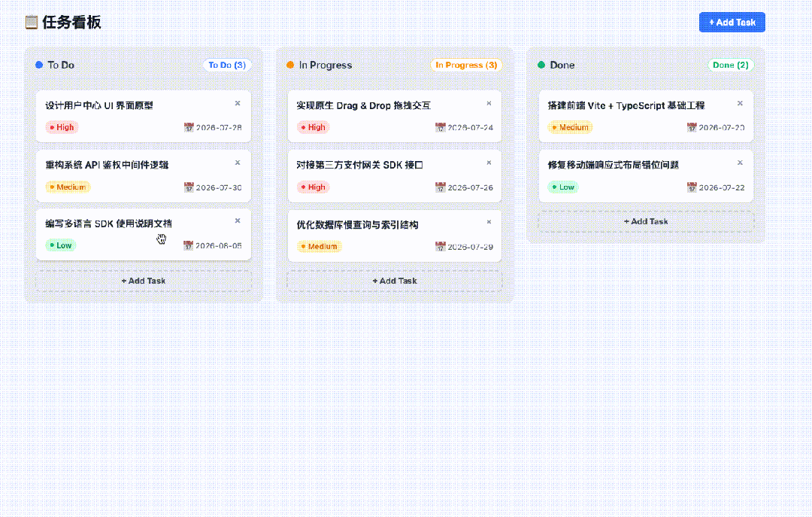Click High tag on 实现原生 Drag & Drop card
This screenshot has width=812, height=517.
click(314, 127)
